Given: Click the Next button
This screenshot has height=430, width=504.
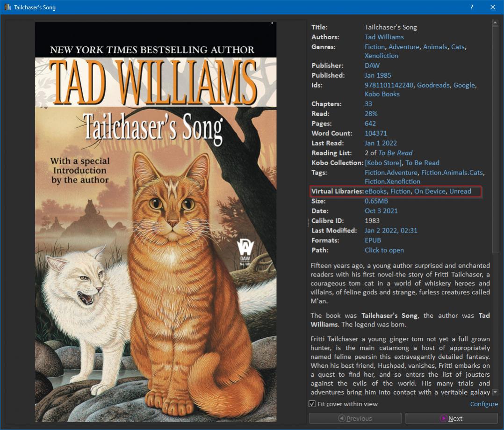Looking at the screenshot, I should coord(451,418).
